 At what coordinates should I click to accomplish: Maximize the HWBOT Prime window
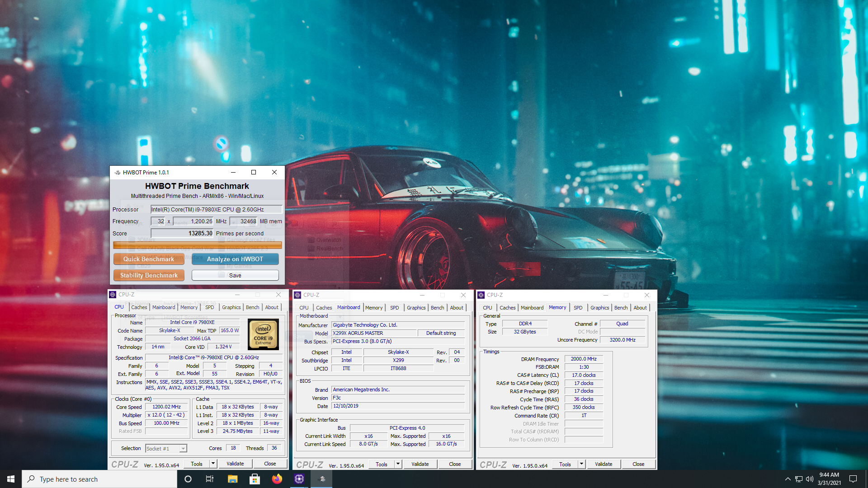tap(254, 172)
